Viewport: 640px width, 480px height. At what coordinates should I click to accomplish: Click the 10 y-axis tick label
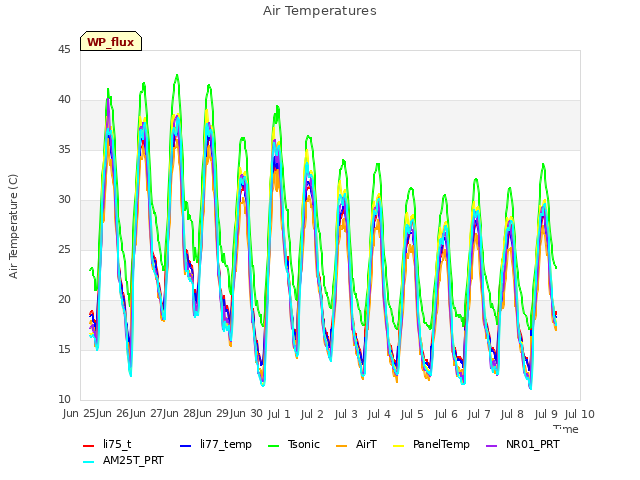(x=64, y=400)
